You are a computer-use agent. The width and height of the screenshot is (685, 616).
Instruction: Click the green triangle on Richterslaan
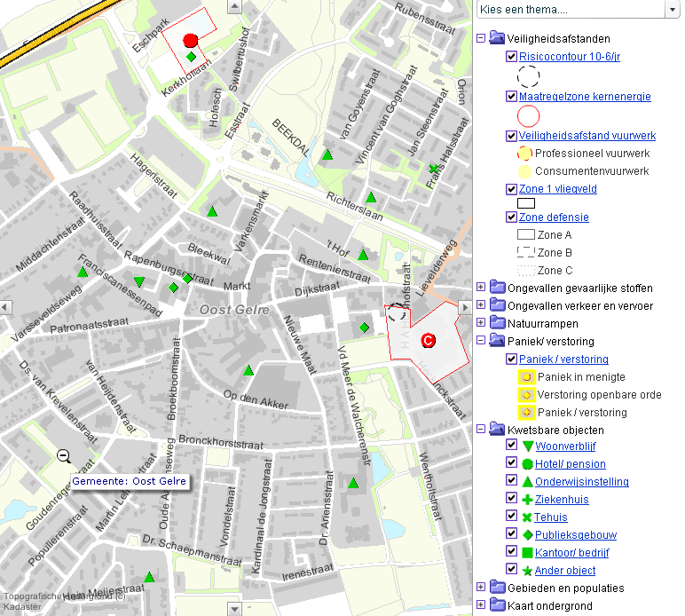point(371,197)
